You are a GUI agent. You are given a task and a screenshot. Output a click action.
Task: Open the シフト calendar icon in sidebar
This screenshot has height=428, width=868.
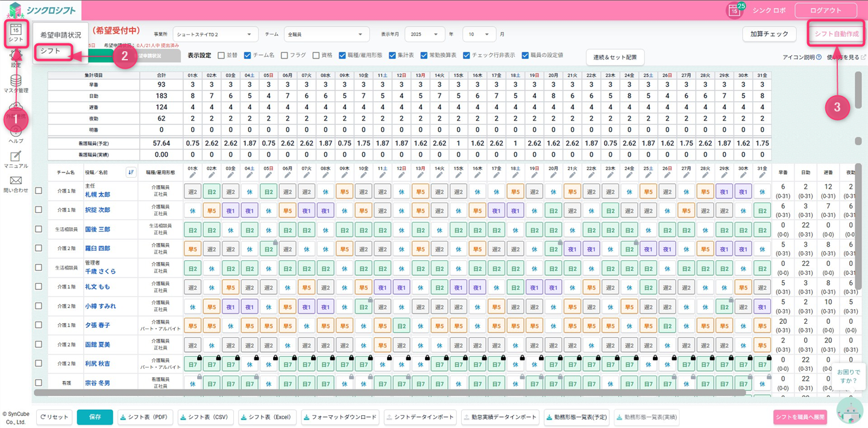coord(16,30)
